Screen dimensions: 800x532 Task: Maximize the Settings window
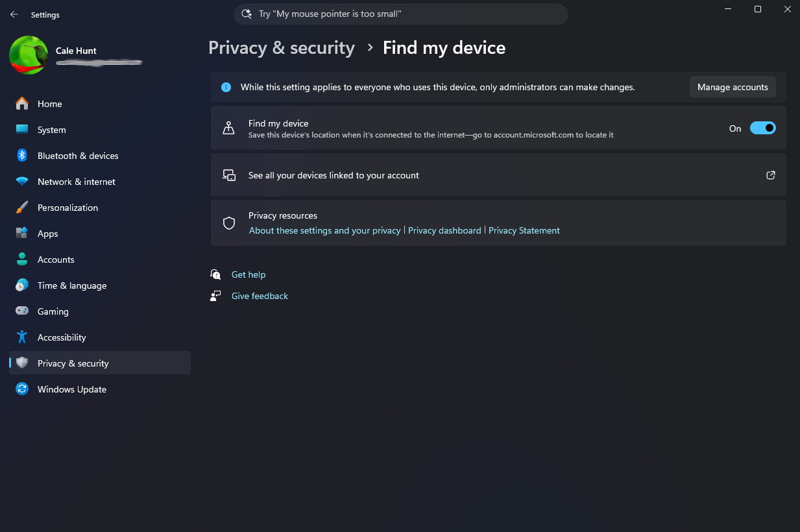[758, 9]
